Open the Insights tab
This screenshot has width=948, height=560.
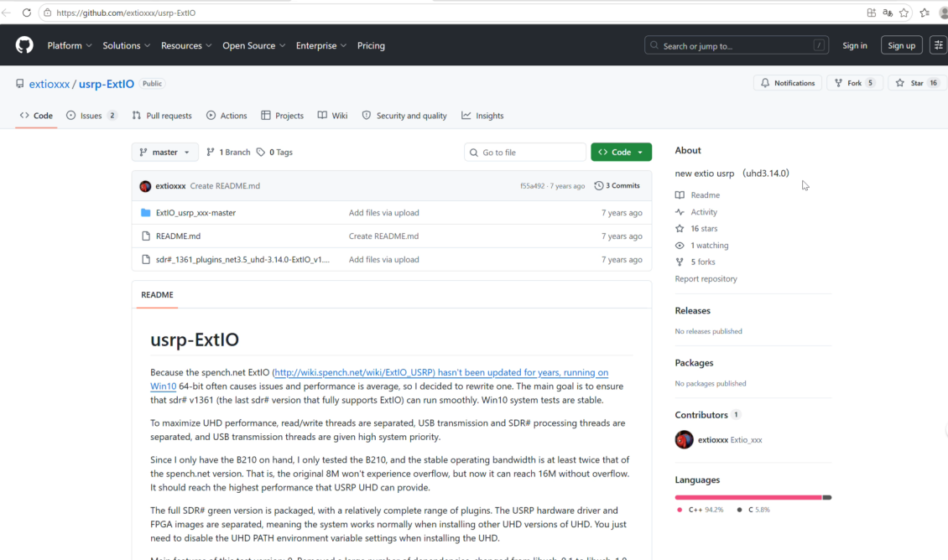tap(482, 116)
